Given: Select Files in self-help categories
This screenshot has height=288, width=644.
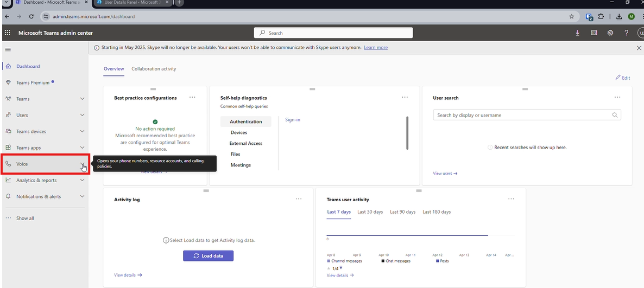Looking at the screenshot, I should pyautogui.click(x=235, y=154).
